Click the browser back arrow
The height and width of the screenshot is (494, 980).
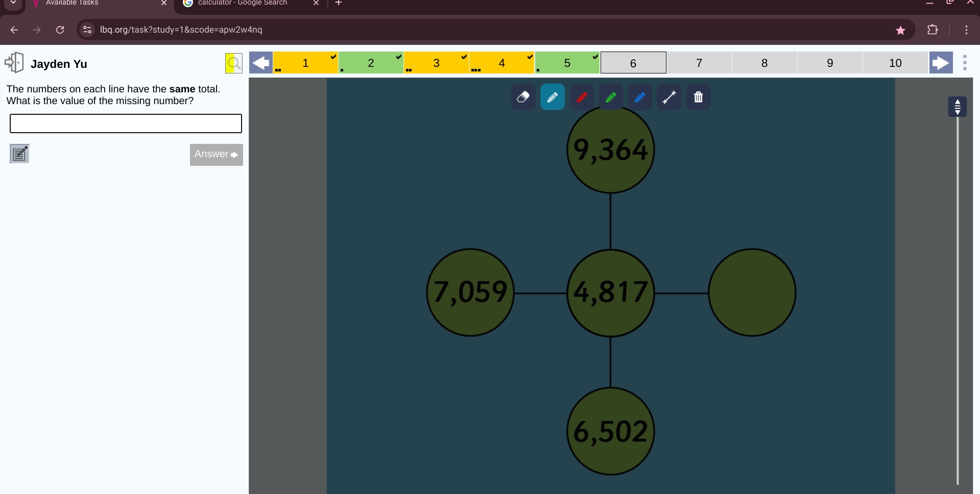(14, 30)
